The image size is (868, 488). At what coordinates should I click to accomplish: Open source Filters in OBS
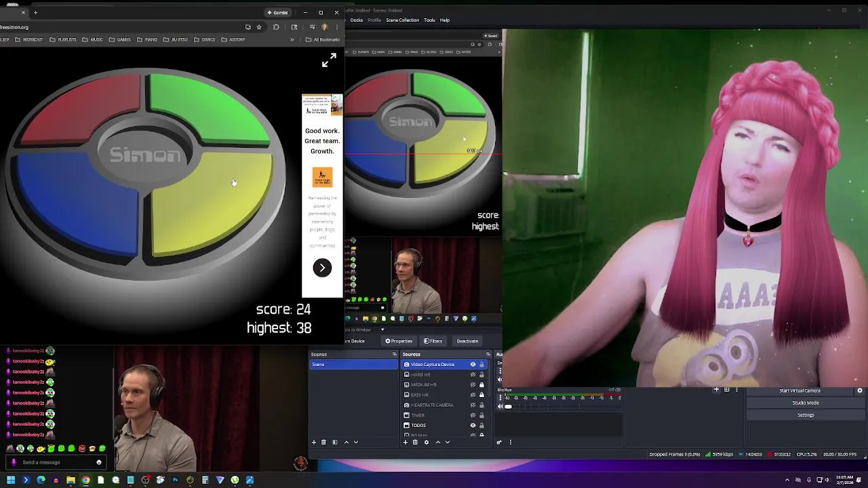click(x=433, y=341)
